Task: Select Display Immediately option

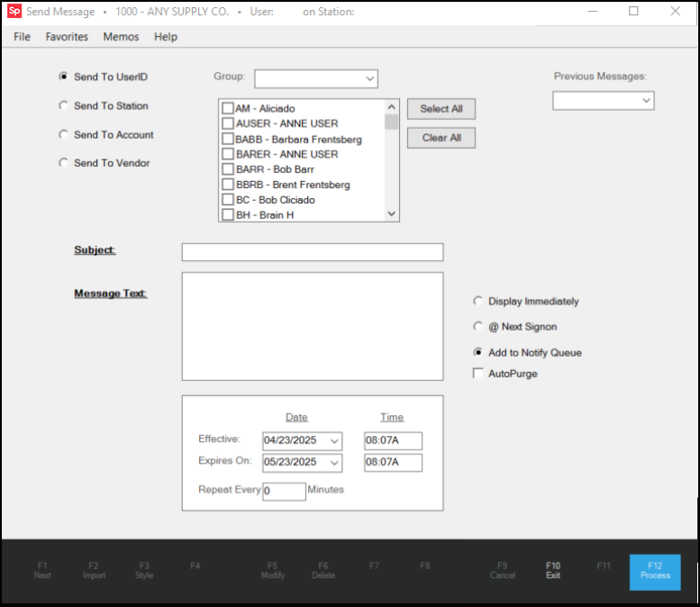Action: [477, 302]
